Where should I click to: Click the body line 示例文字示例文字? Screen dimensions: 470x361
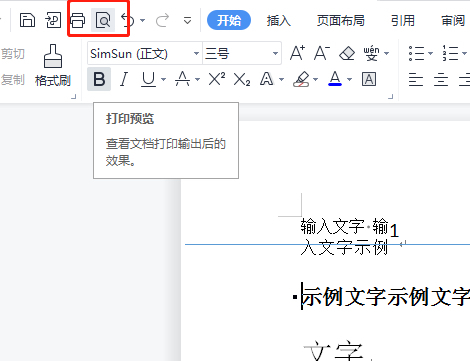pos(386,297)
